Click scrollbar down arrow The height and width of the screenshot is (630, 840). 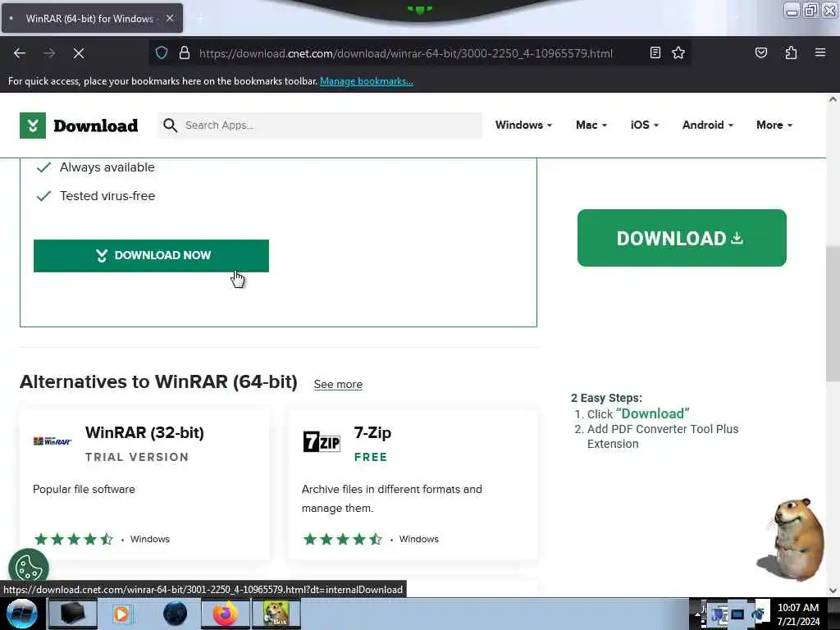833,591
